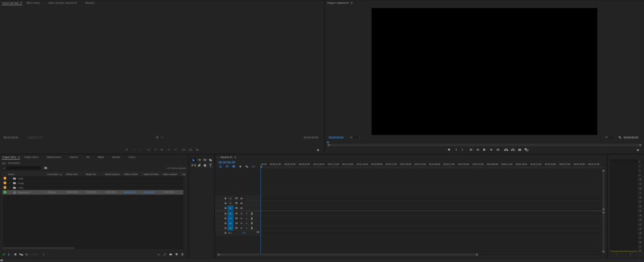Toggle V3 track output eye
The image size is (644, 262).
click(241, 198)
